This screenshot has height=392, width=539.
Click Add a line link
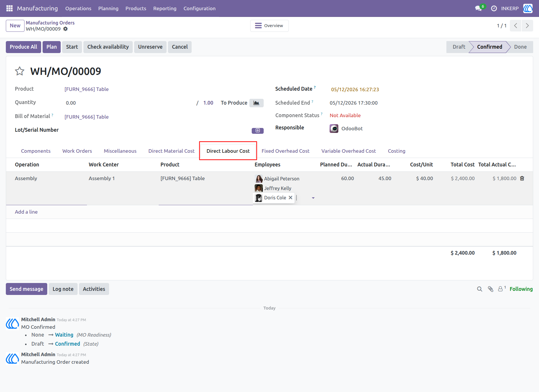pos(26,212)
